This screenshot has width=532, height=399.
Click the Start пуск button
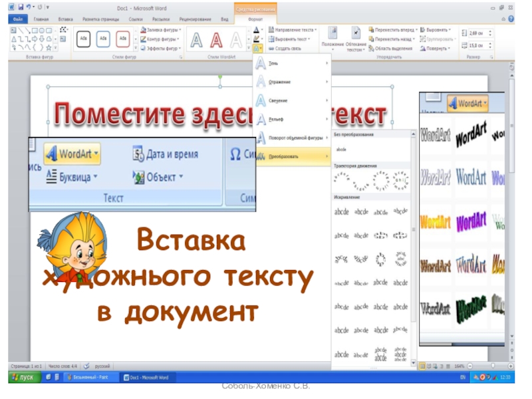pos(24,377)
